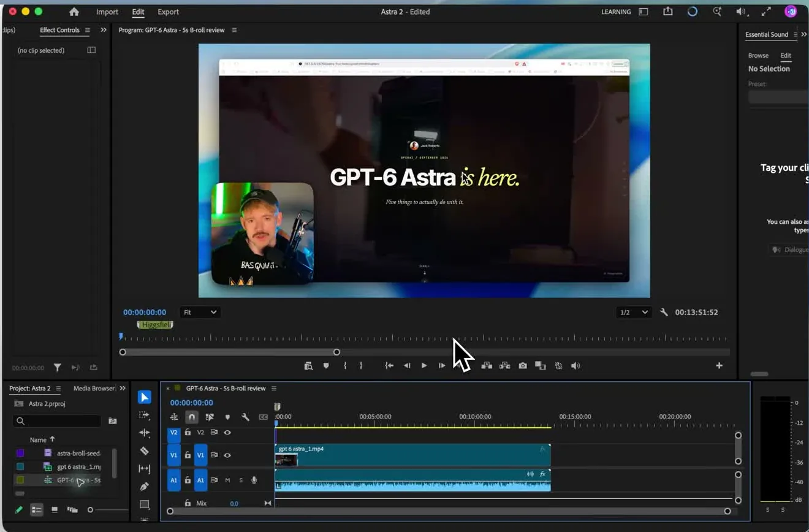
Task: Switch the project panel to icon view
Action: coord(55,509)
